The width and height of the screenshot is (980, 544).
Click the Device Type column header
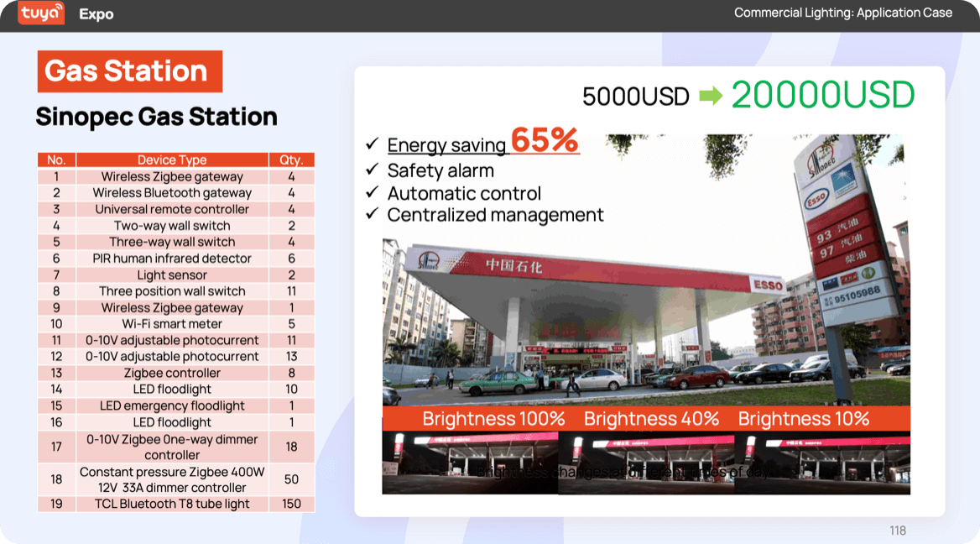pos(172,160)
